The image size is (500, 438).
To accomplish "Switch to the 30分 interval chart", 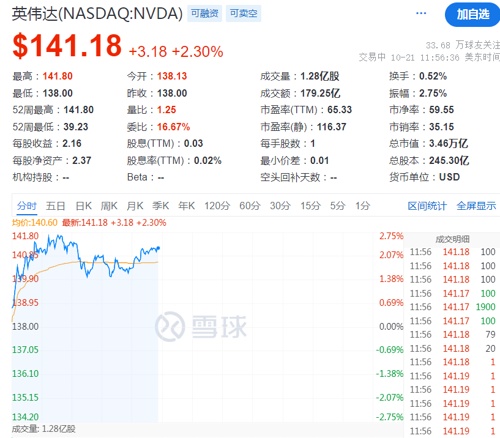I will 280,206.
